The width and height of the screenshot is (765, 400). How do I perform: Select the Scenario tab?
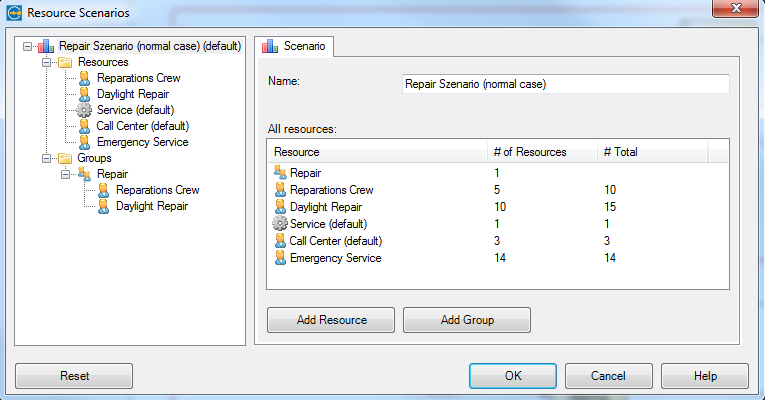pos(294,46)
